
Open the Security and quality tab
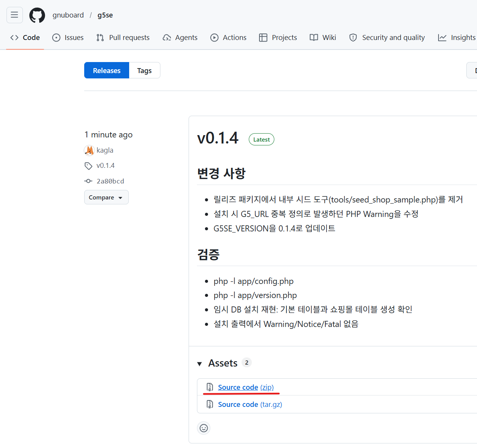tap(387, 37)
